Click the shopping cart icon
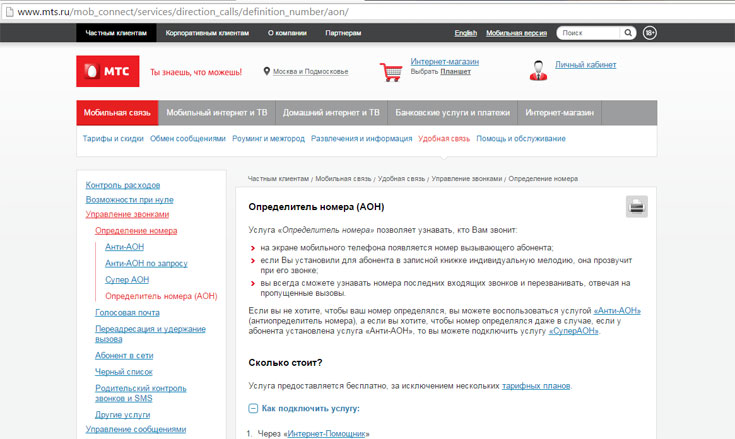 [391, 71]
